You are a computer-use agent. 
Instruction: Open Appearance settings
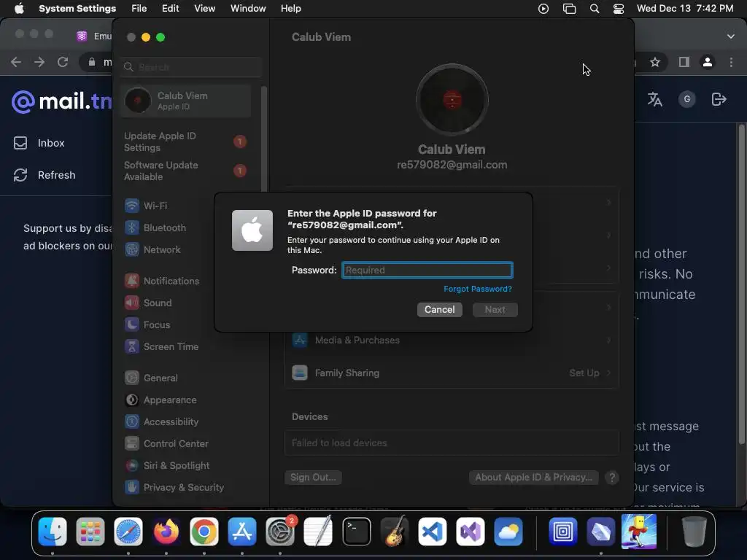point(160,400)
